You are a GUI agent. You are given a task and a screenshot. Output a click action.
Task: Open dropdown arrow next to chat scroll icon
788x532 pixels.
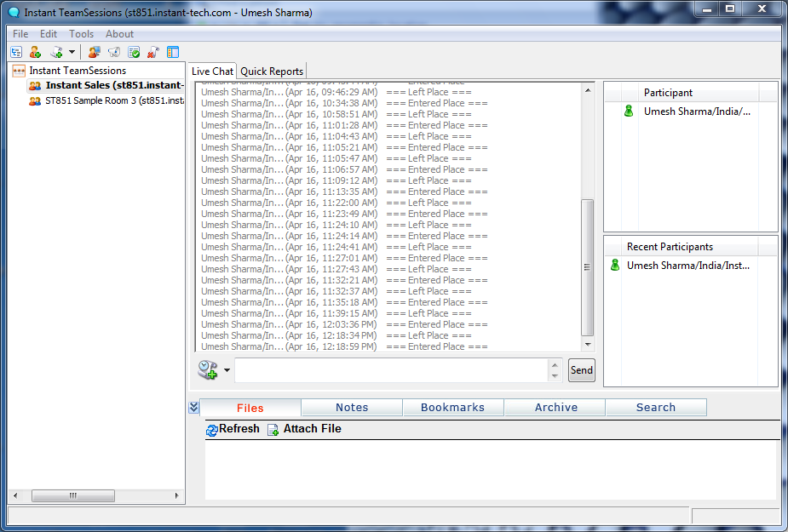coord(227,370)
